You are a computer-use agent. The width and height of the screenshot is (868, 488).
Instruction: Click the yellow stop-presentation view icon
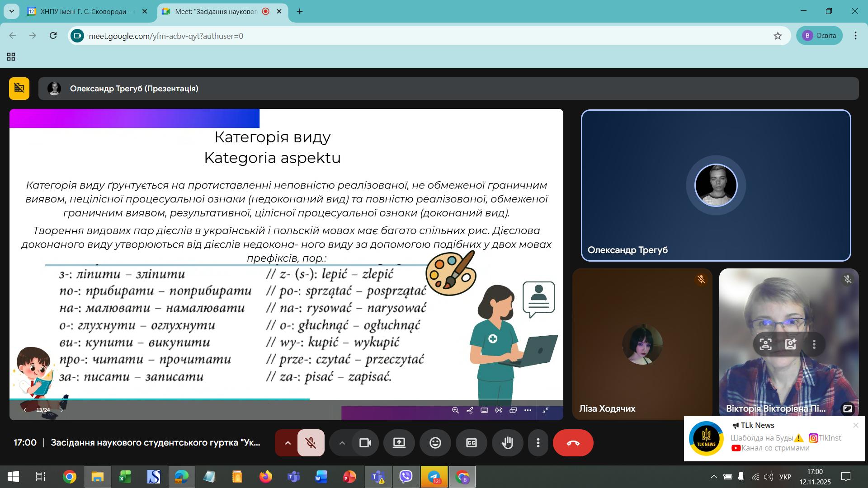coord(19,88)
